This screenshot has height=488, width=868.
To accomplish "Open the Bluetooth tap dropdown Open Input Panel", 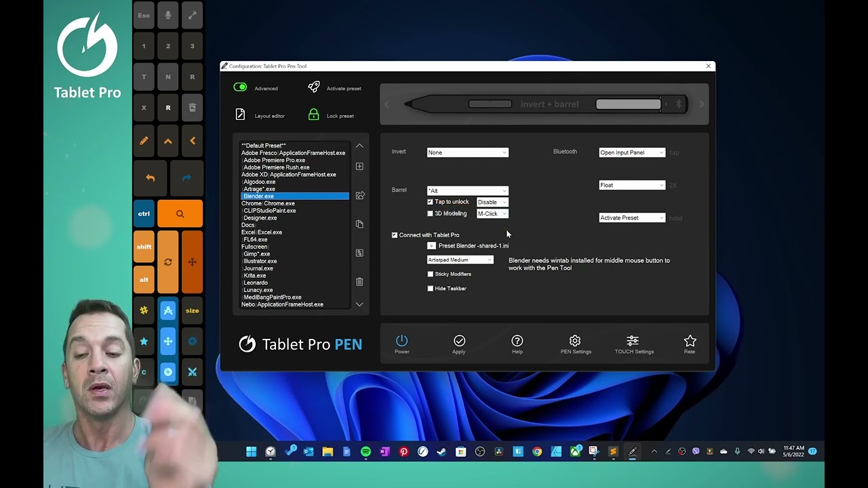I will click(632, 152).
